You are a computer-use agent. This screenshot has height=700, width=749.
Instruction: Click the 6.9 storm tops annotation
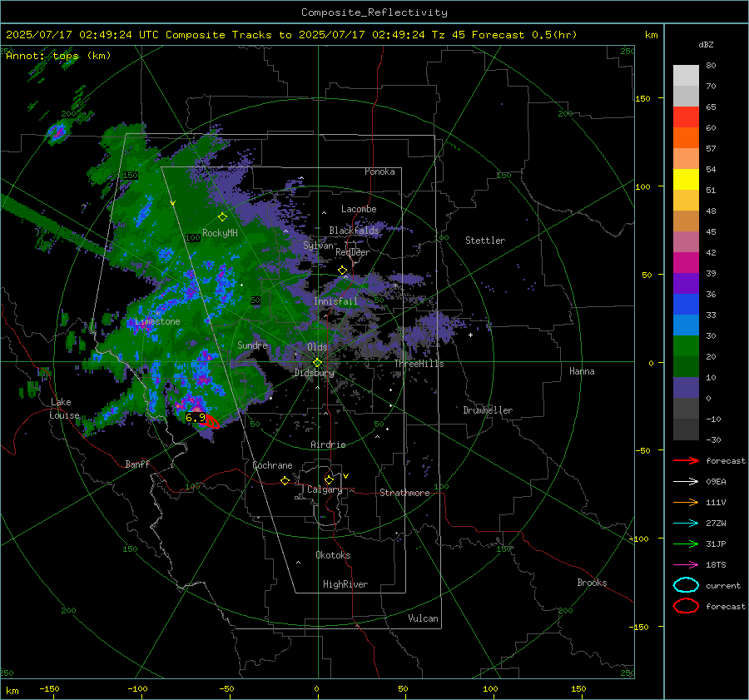(196, 418)
